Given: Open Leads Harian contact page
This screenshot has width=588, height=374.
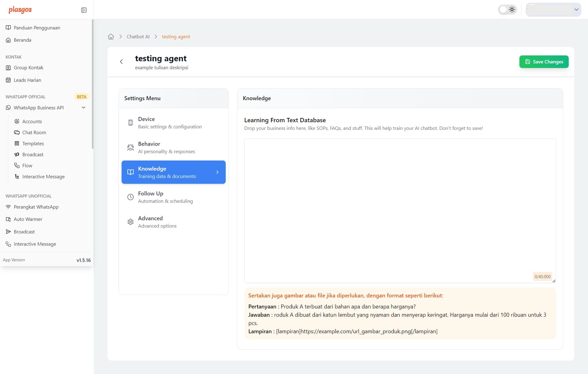Looking at the screenshot, I should (27, 80).
